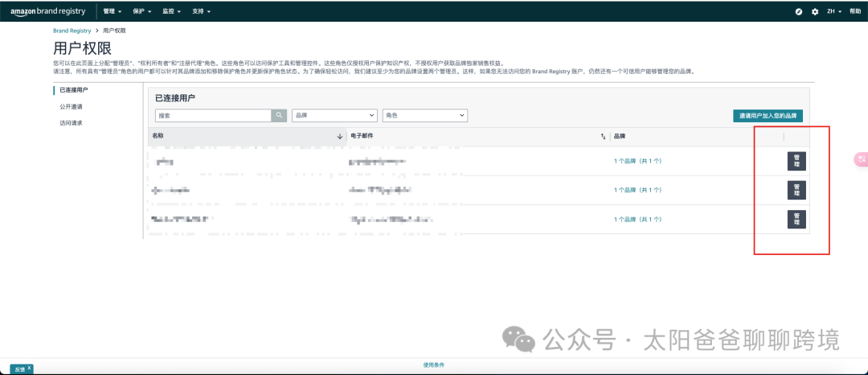Open the 管理 menu in top navigation

[x=113, y=11]
